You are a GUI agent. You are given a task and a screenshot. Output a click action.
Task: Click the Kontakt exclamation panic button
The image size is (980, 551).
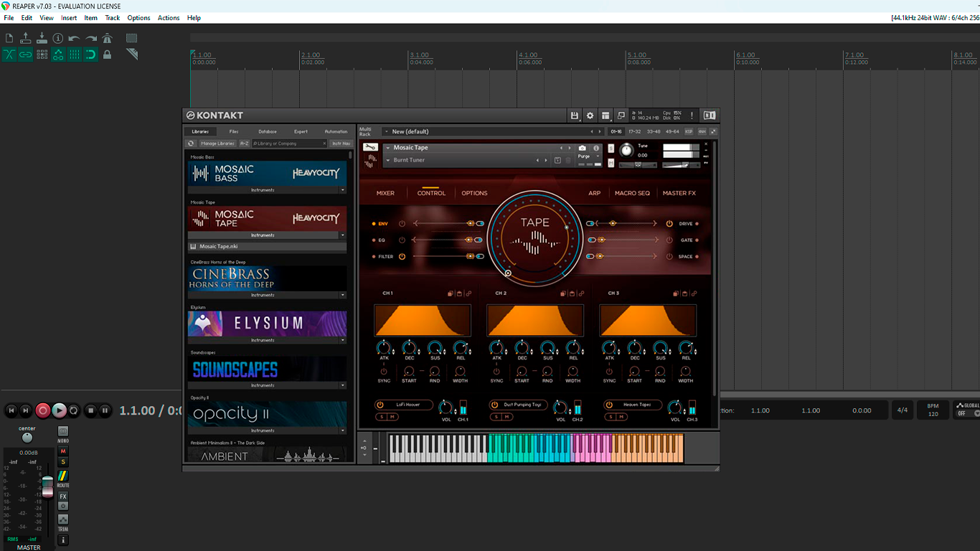692,116
